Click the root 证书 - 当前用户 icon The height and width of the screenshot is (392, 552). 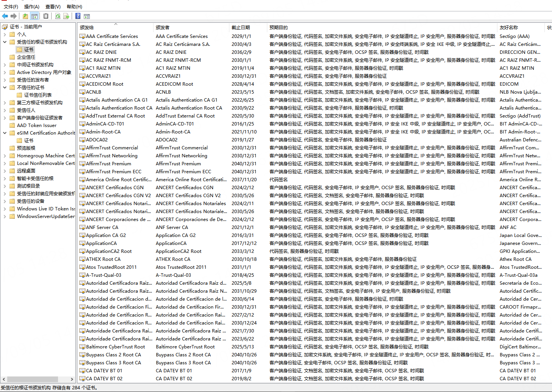click(5, 27)
